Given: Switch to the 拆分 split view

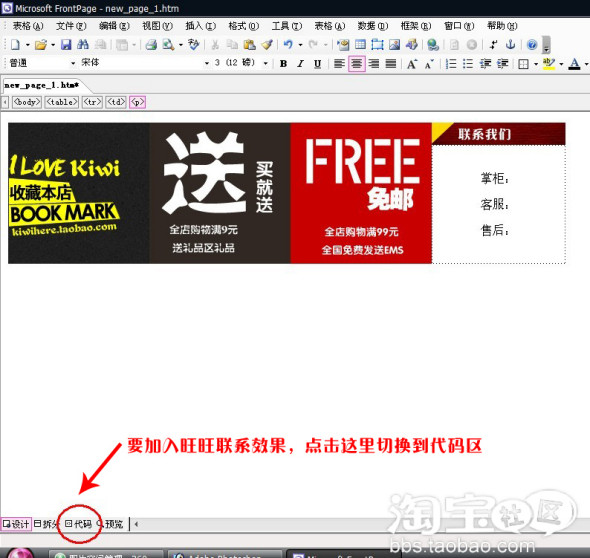Looking at the screenshot, I should [46, 524].
